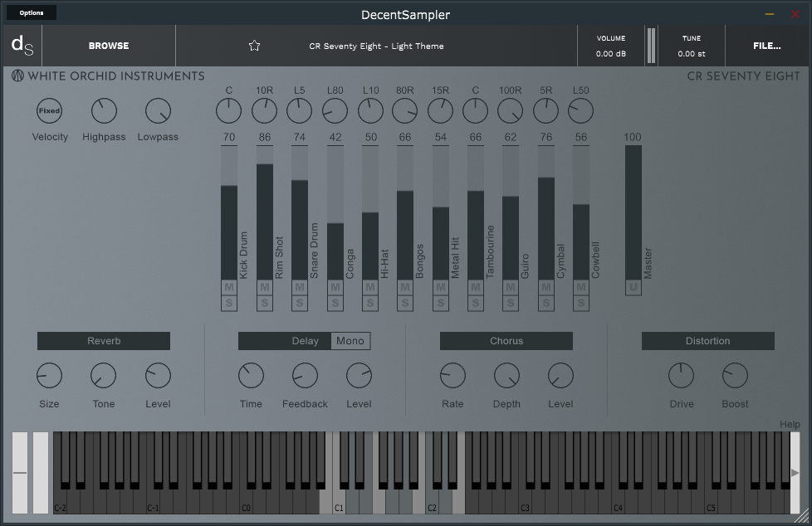Click the TUNE 0.00 st field

tap(692, 46)
